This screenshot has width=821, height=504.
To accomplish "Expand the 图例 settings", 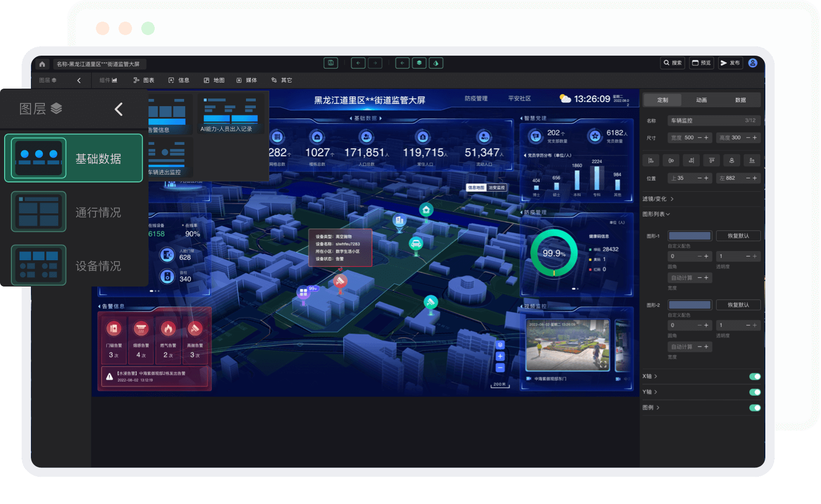I will [x=650, y=408].
